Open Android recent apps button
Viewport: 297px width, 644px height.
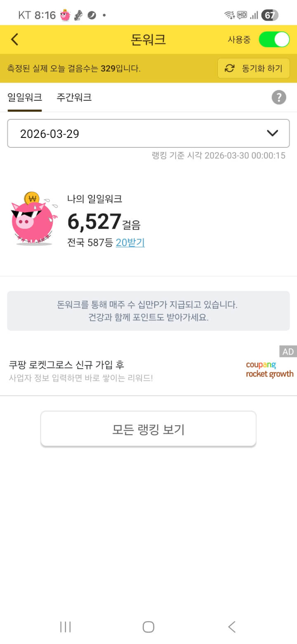(66, 627)
